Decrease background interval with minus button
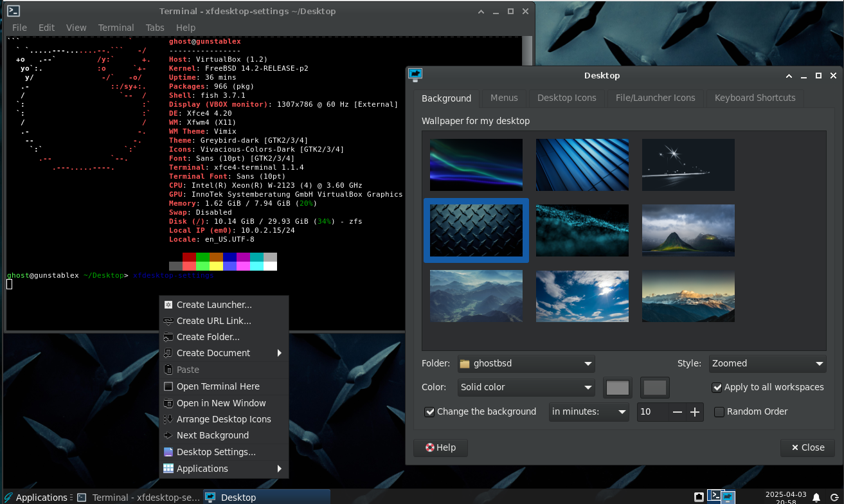 [x=678, y=412]
